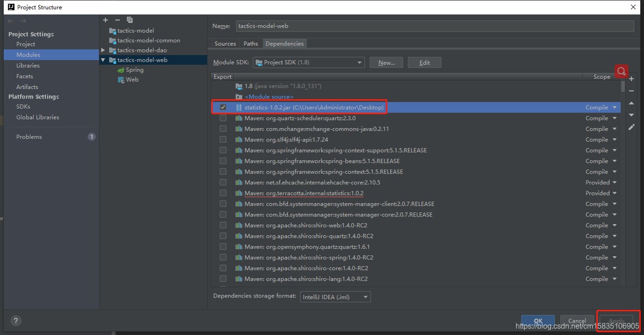
Task: Open Global Libraries settings
Action: 38,117
